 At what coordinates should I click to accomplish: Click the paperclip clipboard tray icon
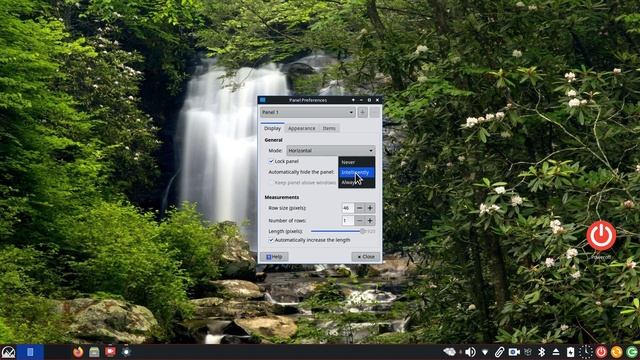(x=499, y=352)
